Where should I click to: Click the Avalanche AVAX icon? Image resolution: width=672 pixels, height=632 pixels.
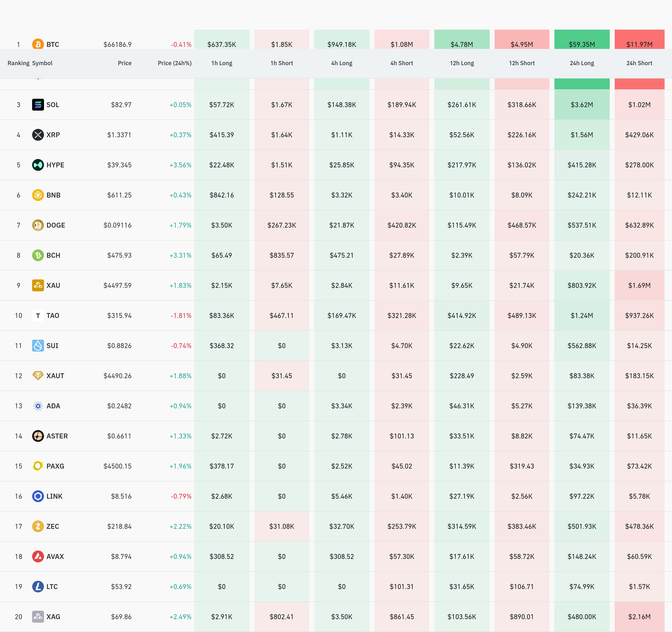[38, 556]
